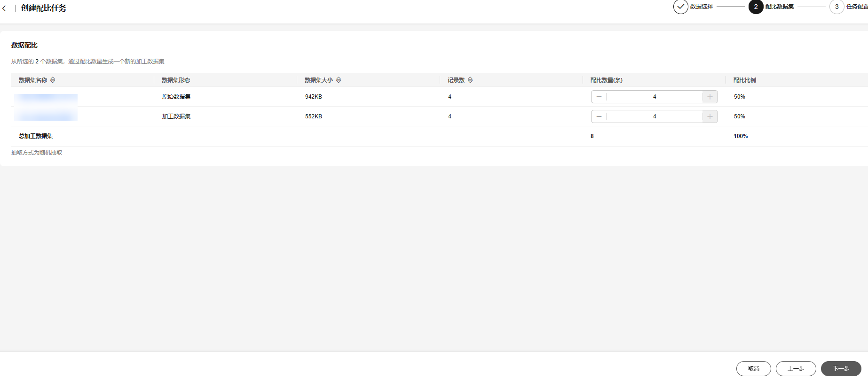Sort by 记录数 column icon
Screen dimensions: 868x379
click(x=470, y=80)
